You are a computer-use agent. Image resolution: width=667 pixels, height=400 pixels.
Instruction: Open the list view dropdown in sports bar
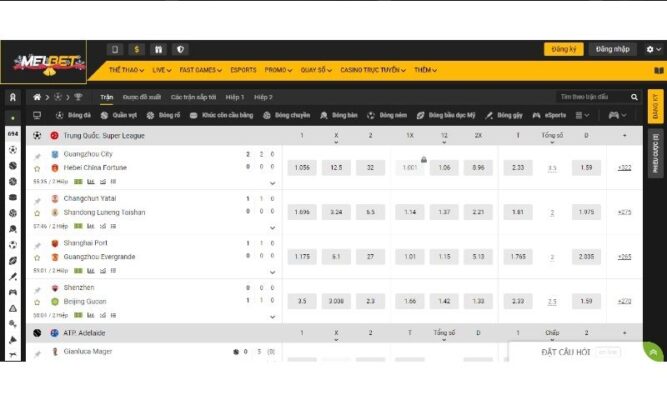(x=582, y=115)
